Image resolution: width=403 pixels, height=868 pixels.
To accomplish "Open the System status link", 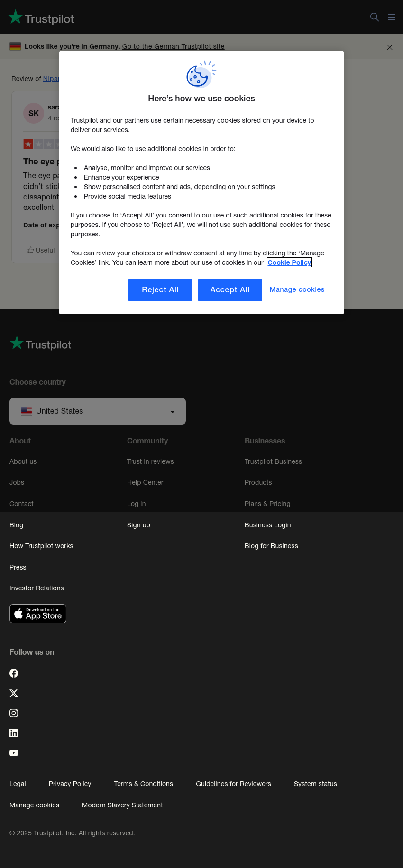I will [315, 784].
